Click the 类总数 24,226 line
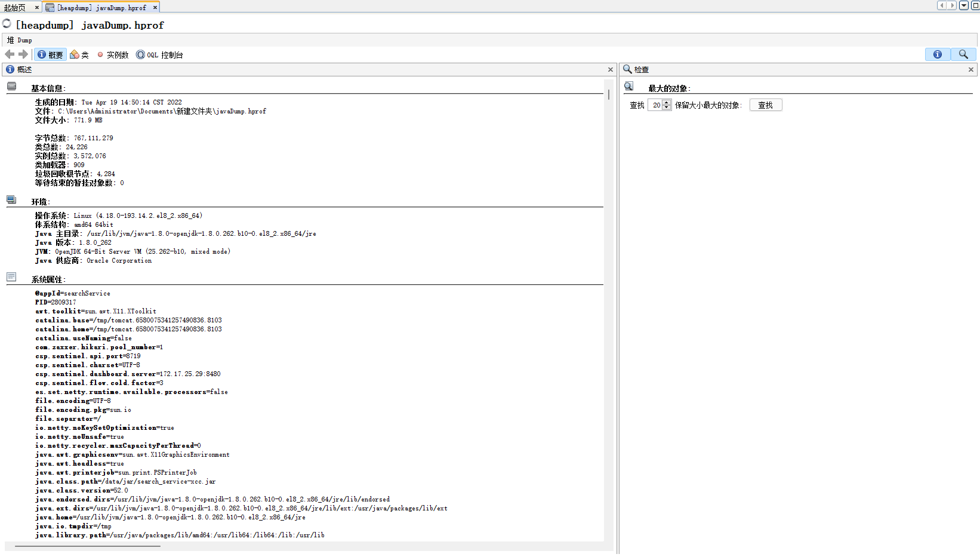Viewport: 980px width, 557px height. 61,147
